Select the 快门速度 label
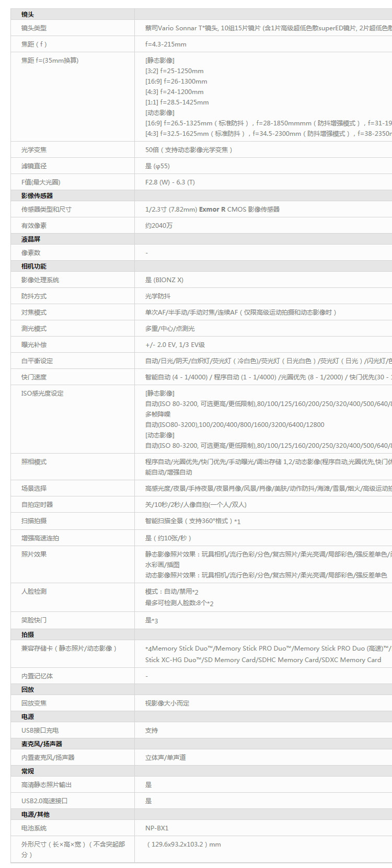The width and height of the screenshot is (392, 868). pos(34,377)
